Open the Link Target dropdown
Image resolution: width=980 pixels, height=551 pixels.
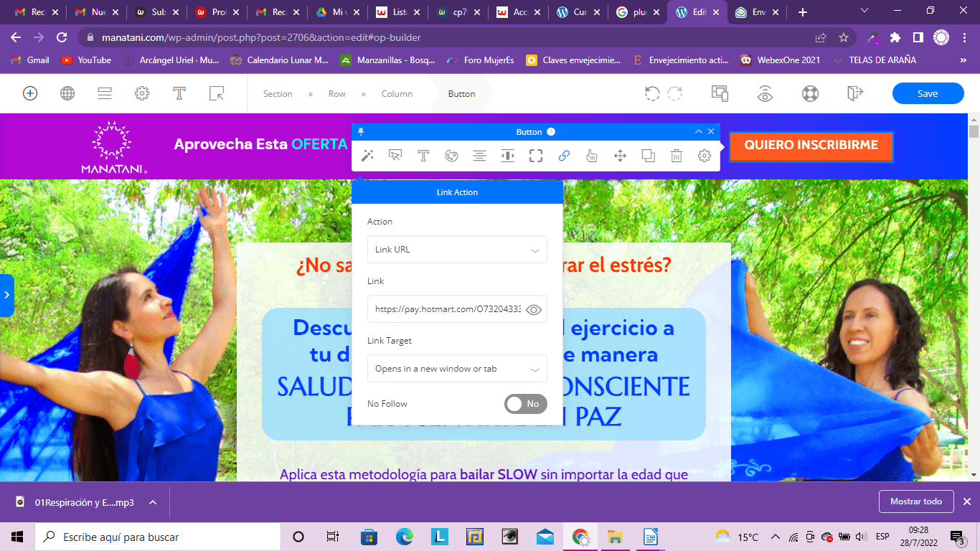point(457,369)
